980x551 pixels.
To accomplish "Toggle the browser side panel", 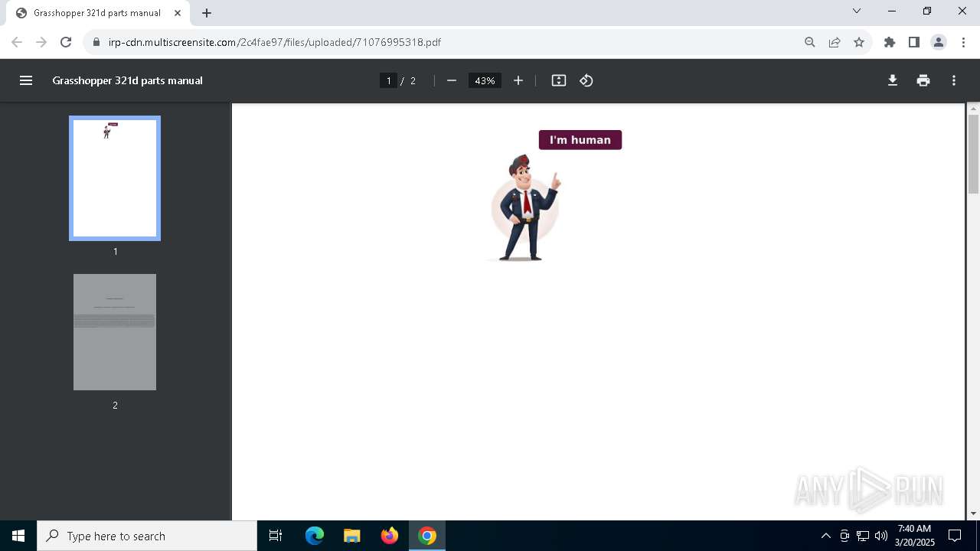I will [914, 42].
